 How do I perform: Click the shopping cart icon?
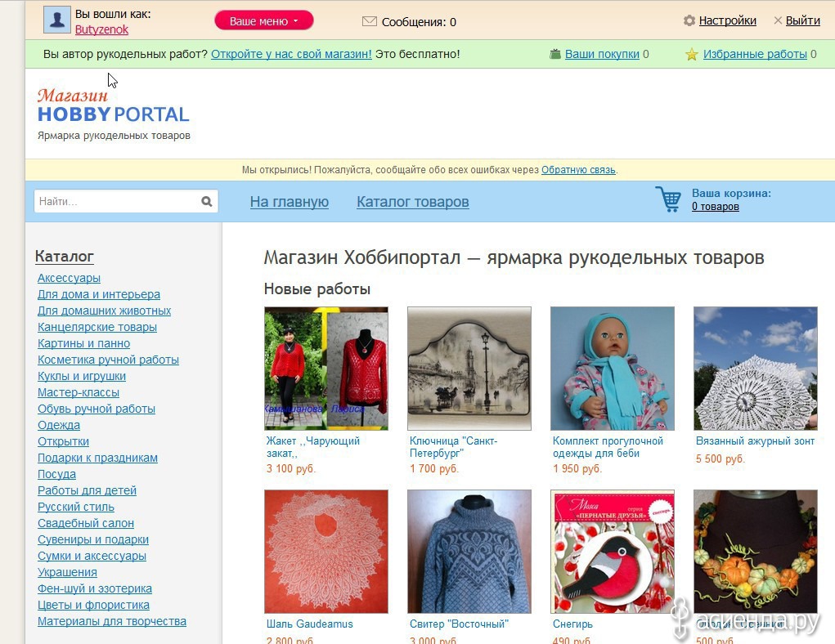[x=668, y=199]
